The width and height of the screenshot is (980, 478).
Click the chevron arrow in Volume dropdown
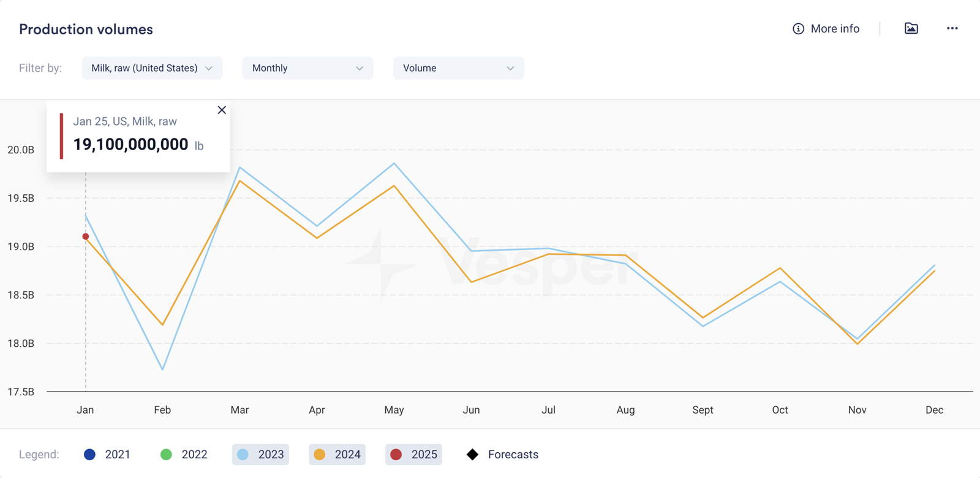510,68
